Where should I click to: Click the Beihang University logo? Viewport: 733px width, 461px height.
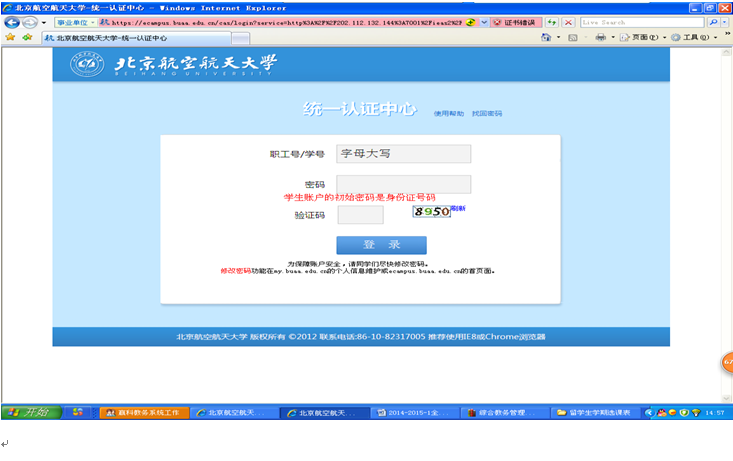click(87, 65)
